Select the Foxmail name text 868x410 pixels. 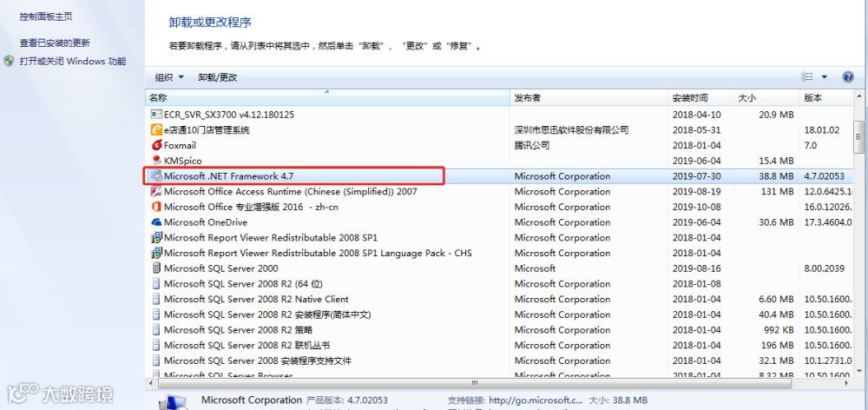pos(180,145)
